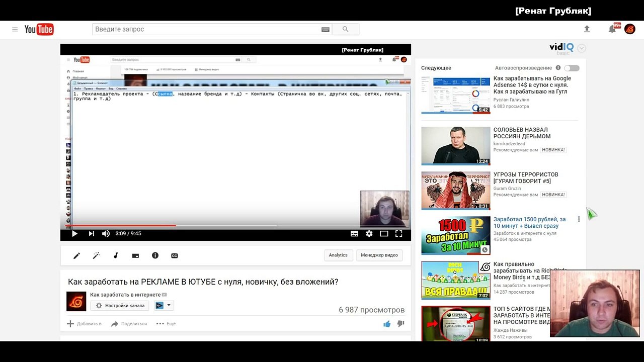Expand the Ещё menu
Viewport: 644px width, 362px height.
click(x=166, y=324)
